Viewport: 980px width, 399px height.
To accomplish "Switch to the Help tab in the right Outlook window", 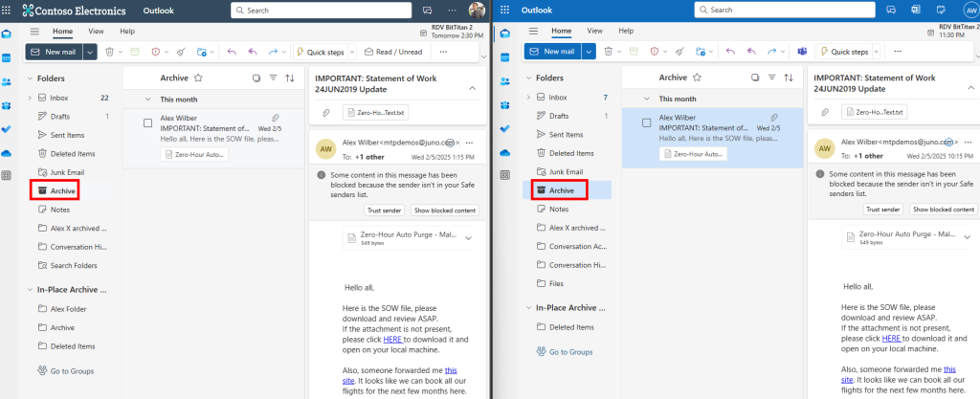I will click(626, 31).
